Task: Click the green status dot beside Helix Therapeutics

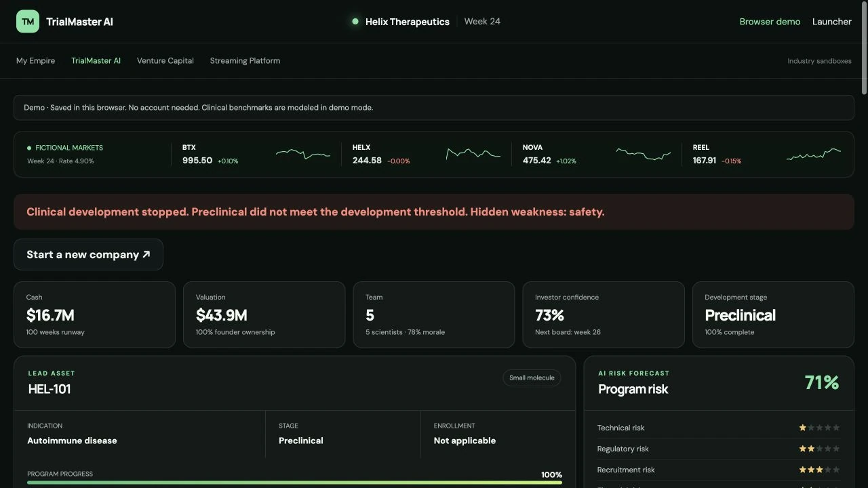Action: click(355, 22)
